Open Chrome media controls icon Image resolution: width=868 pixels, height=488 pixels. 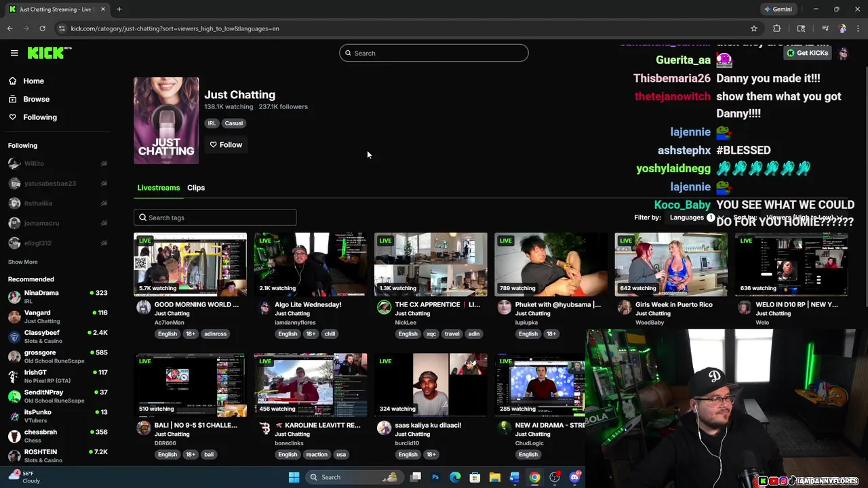[825, 28]
